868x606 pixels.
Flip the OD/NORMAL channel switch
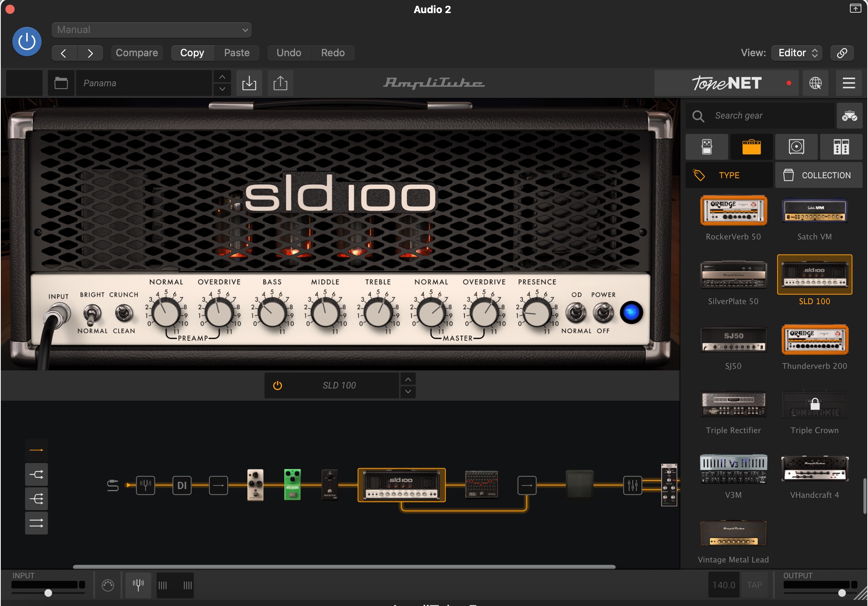576,313
